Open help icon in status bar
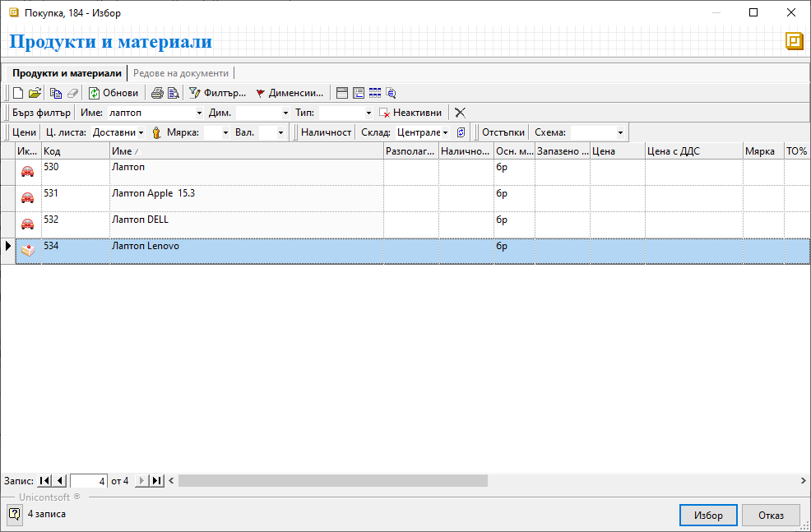Image resolution: width=811 pixels, height=532 pixels. (15, 515)
